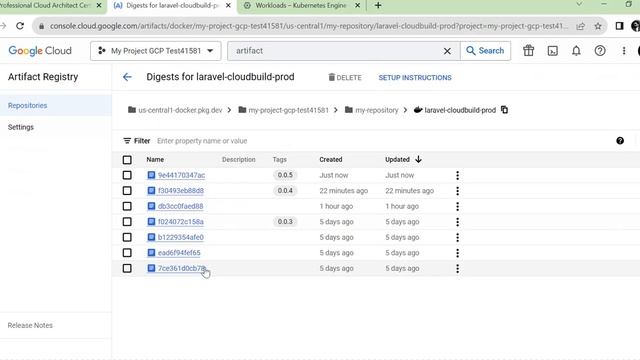Open the gift free-trial icon
The width and height of the screenshot is (640, 360).
pyautogui.click(x=529, y=51)
